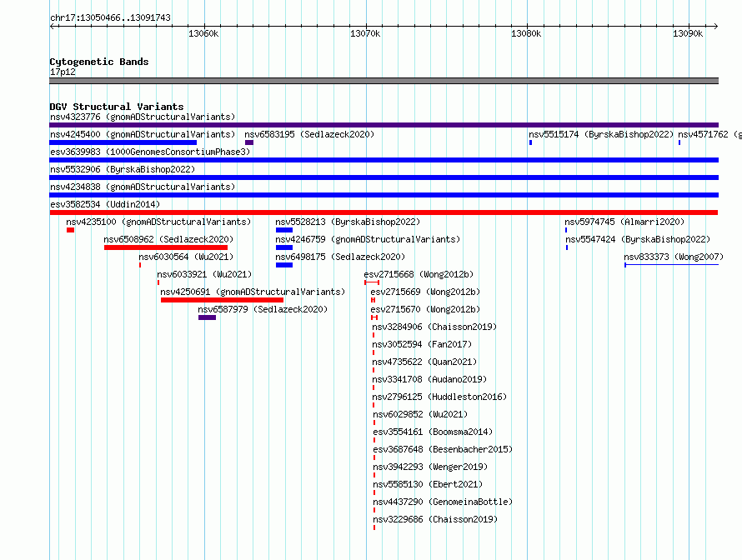Click the purple bar under nsv6587979
The width and height of the screenshot is (742, 560).
(x=208, y=317)
